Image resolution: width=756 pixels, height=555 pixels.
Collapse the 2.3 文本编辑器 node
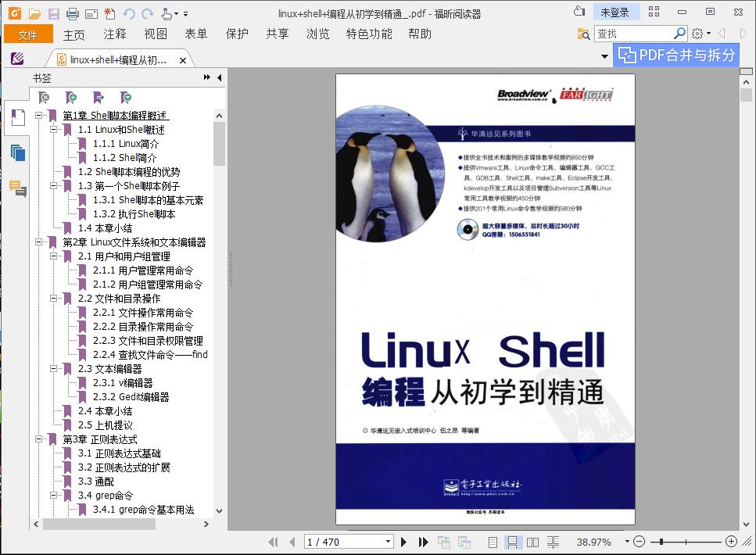(53, 369)
